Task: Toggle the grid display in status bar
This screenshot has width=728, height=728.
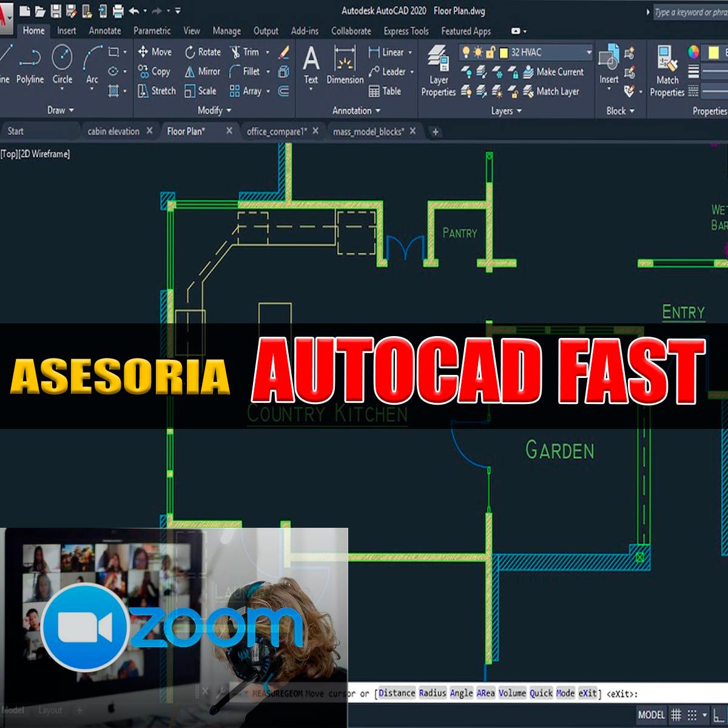Action: [676, 715]
